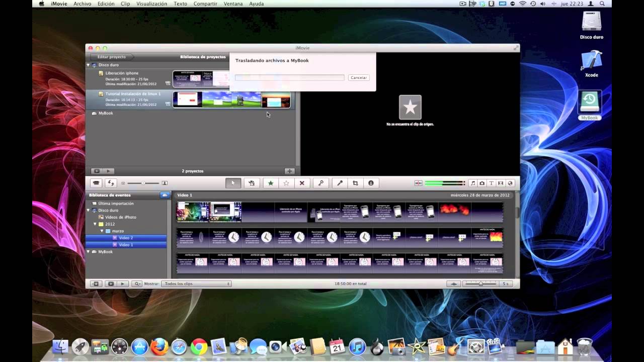The width and height of the screenshot is (644, 362).
Task: Click the transfer progress bar
Action: click(289, 77)
